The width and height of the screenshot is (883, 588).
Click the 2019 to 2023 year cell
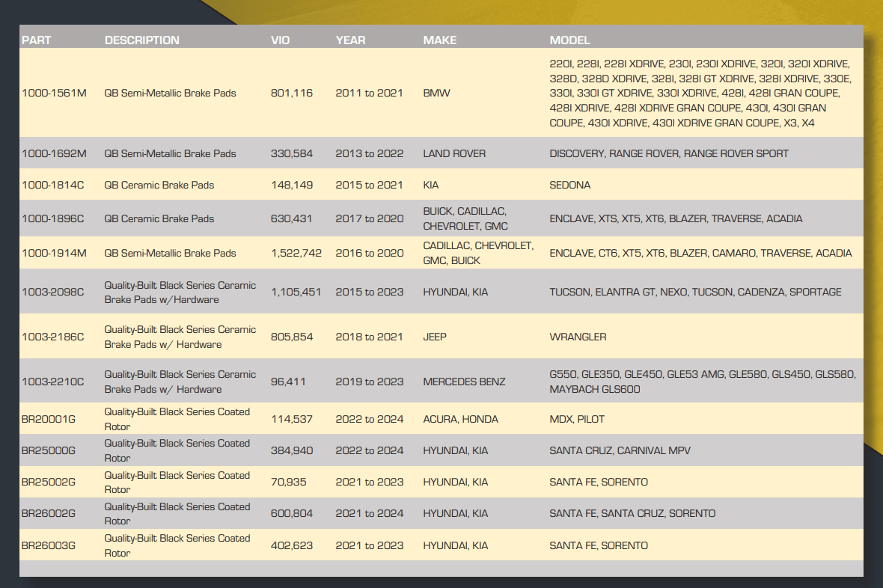pyautogui.click(x=370, y=382)
